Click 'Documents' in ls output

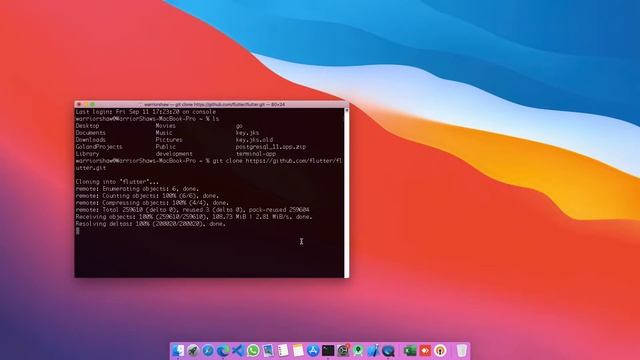point(91,133)
